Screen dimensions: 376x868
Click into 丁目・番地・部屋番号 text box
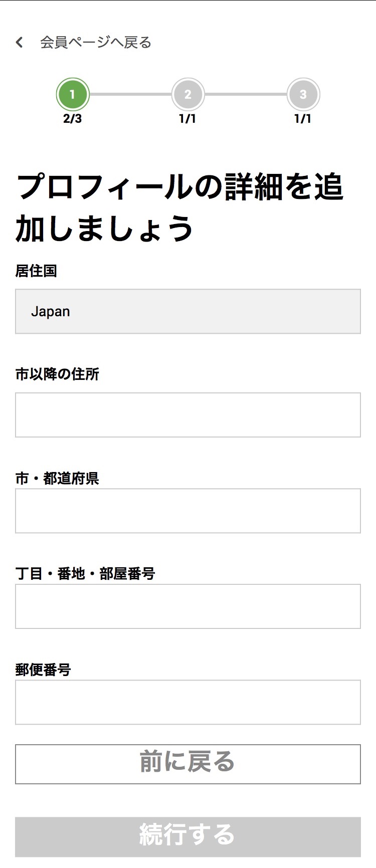tap(188, 606)
